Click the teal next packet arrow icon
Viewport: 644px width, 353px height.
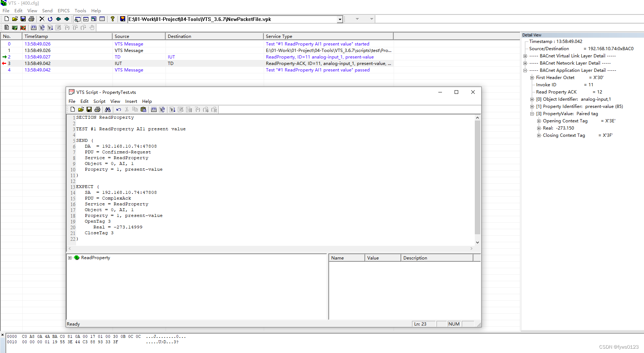point(67,19)
